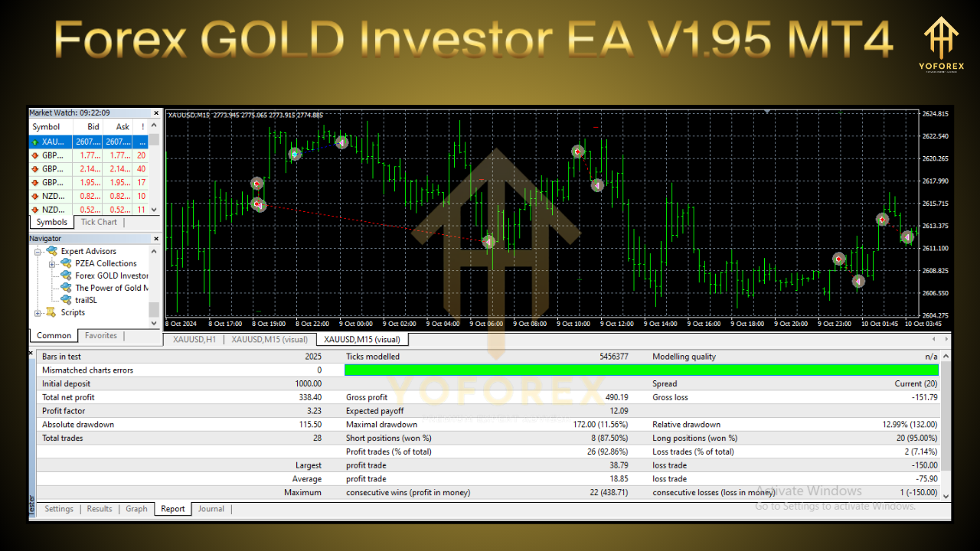Click the down arrow icon on NZD row with bid 0.82

[x=34, y=197]
